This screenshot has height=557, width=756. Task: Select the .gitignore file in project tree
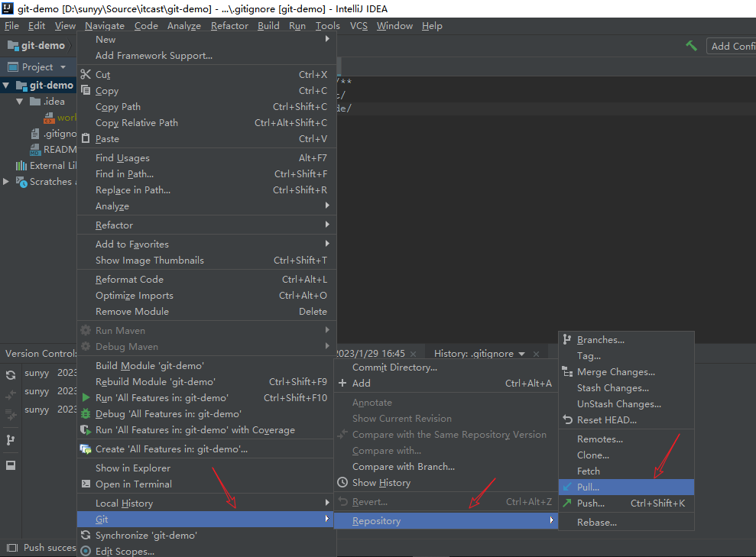click(58, 134)
